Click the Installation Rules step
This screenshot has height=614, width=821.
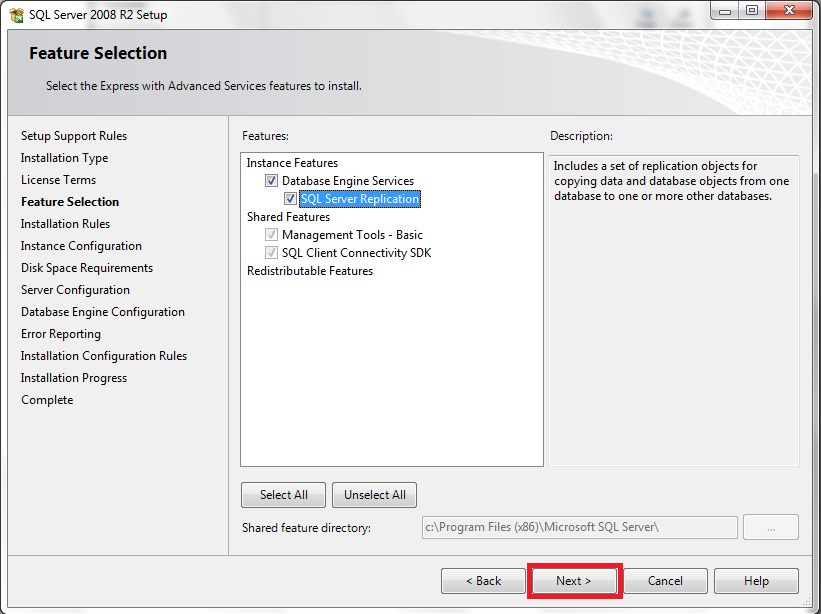click(x=65, y=224)
